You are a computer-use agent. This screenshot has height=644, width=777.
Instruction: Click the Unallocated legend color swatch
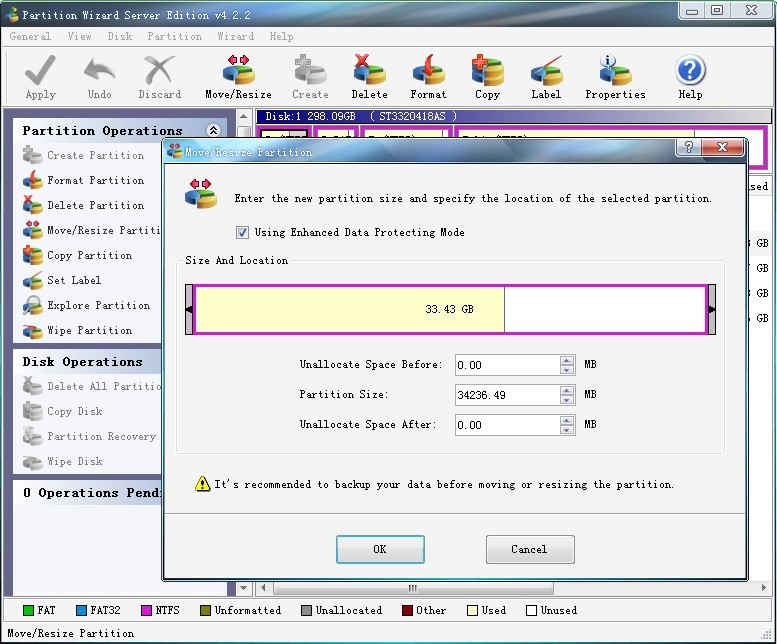tap(306, 610)
